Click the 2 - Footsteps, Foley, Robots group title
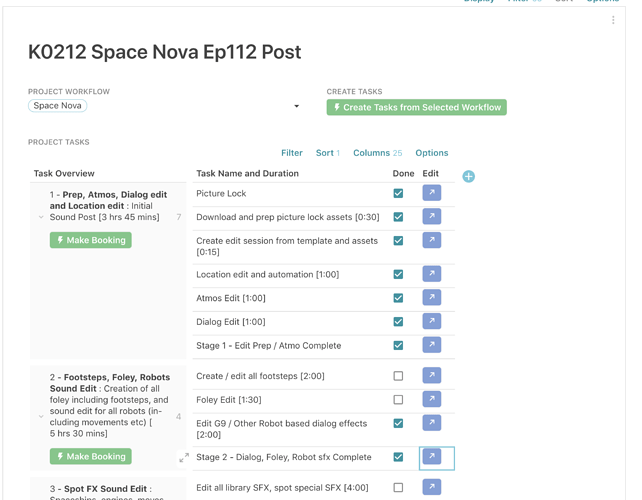 (110, 382)
